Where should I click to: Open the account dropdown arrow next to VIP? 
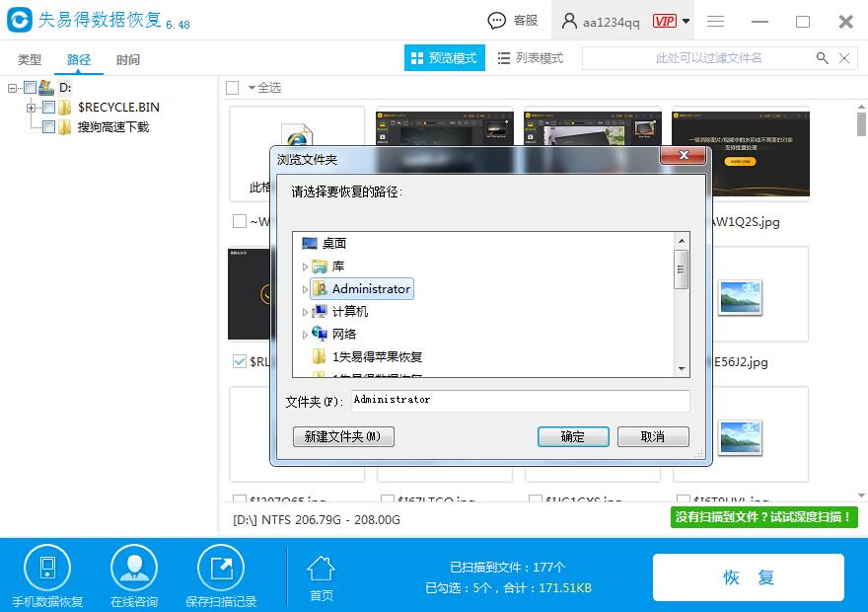click(x=686, y=21)
